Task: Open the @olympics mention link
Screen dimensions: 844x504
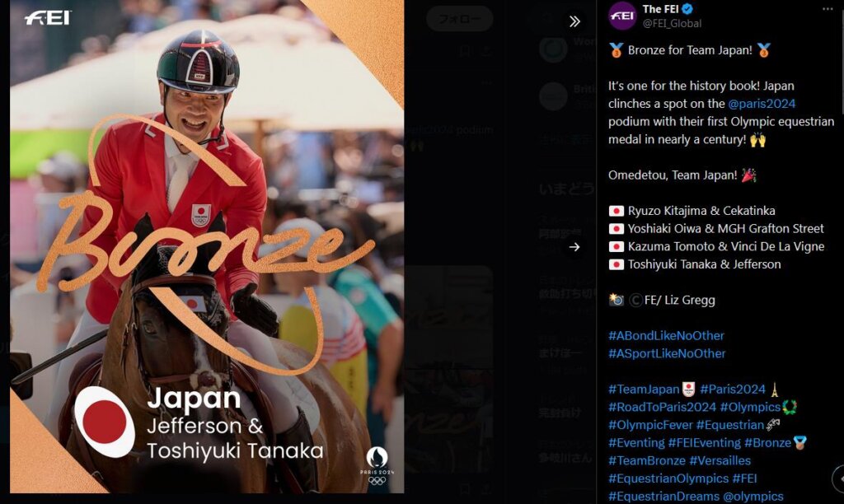Action: point(753,496)
